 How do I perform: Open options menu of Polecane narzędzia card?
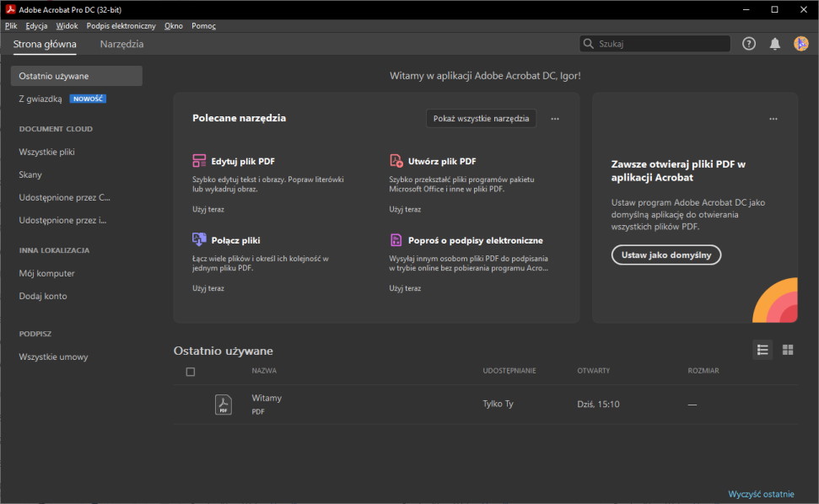[x=555, y=119]
